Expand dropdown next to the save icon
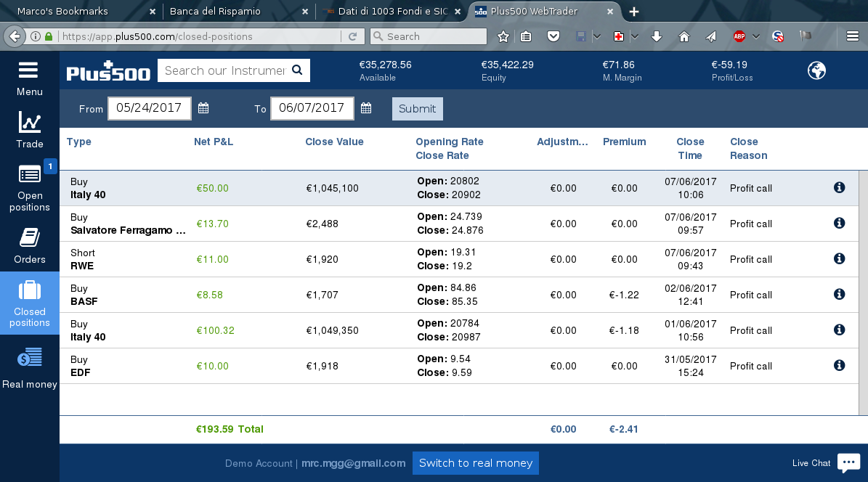Viewport: 868px width, 482px height. click(596, 36)
